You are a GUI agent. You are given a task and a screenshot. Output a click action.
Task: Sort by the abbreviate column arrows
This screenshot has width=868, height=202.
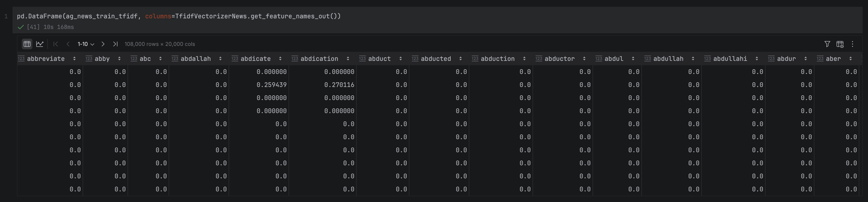[x=74, y=58]
